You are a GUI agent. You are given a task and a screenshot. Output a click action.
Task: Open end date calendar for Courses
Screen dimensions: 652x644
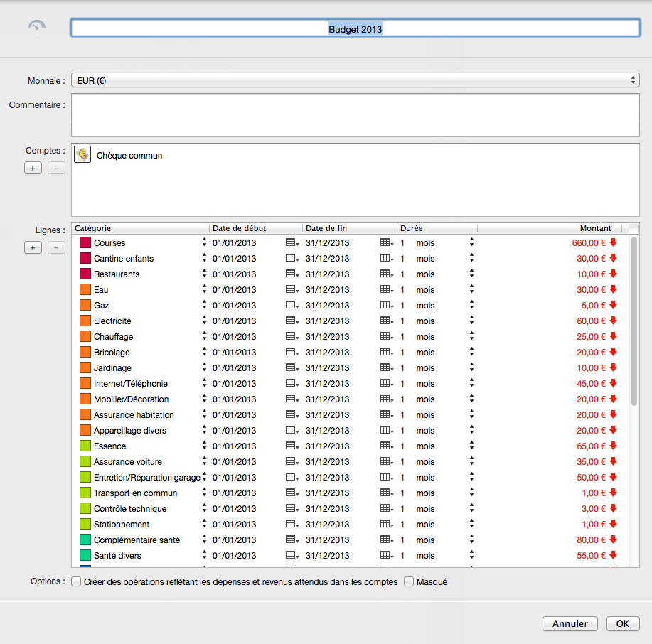[386, 242]
